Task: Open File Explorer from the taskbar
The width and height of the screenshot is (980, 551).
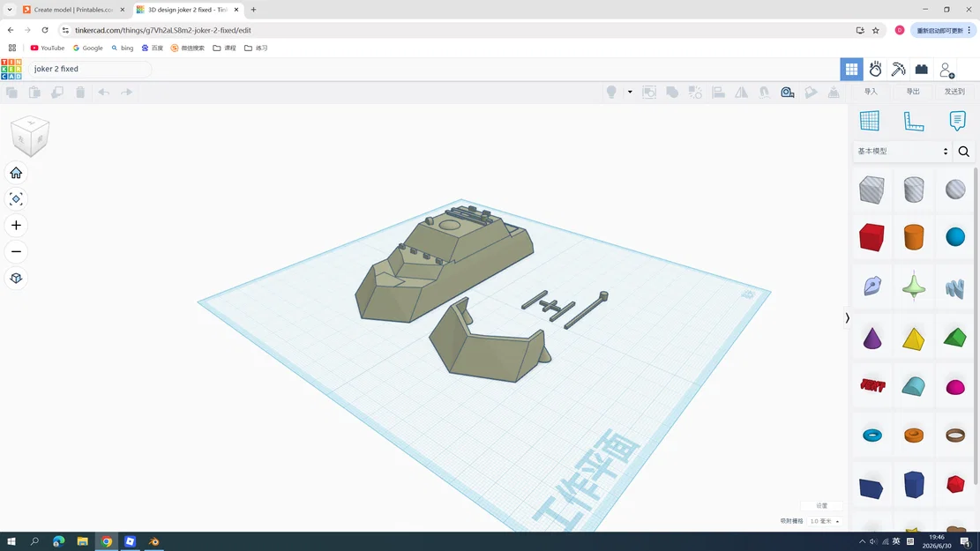Action: coord(83,541)
